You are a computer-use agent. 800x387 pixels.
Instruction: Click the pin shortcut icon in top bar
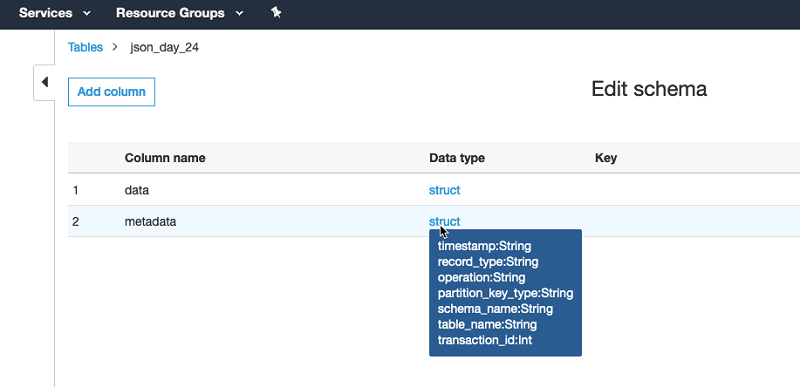click(x=276, y=13)
